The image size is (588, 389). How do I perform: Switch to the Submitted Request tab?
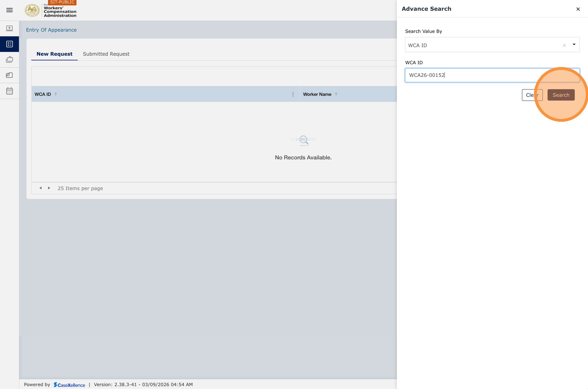coord(106,54)
